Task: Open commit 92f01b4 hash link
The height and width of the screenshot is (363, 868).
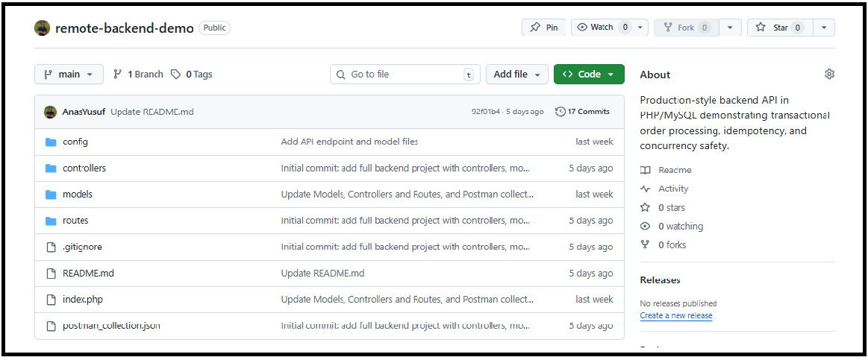Action: pos(486,112)
